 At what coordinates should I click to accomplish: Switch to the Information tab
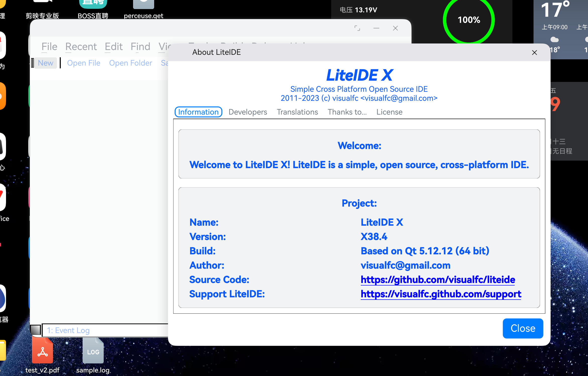[198, 112]
